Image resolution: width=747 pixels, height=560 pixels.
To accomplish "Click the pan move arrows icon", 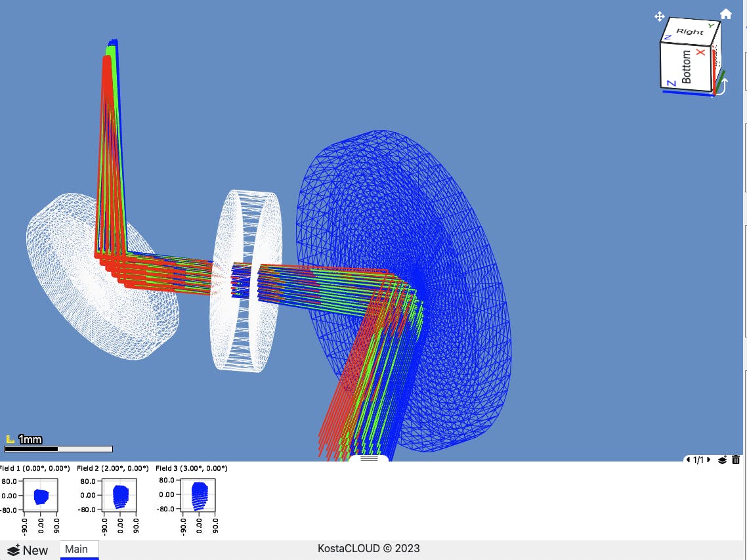I will [659, 16].
